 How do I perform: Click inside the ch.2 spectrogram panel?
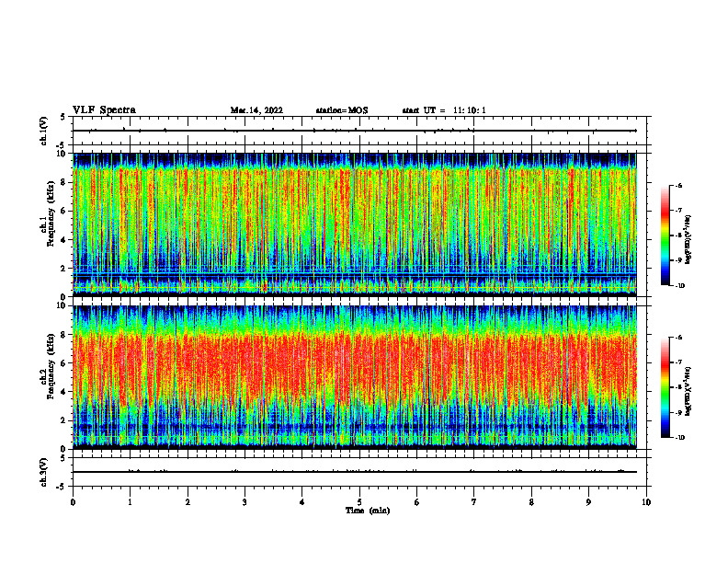(x=355, y=377)
